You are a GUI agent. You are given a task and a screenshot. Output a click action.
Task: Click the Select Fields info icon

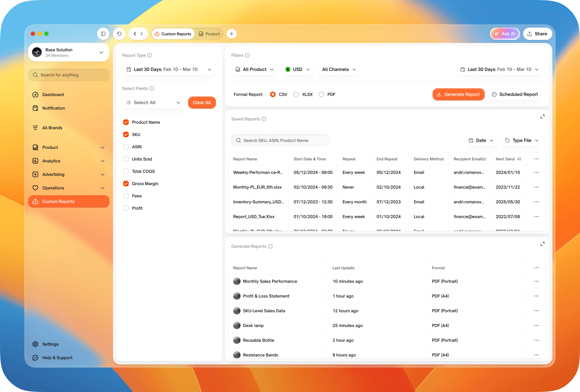[x=152, y=88]
